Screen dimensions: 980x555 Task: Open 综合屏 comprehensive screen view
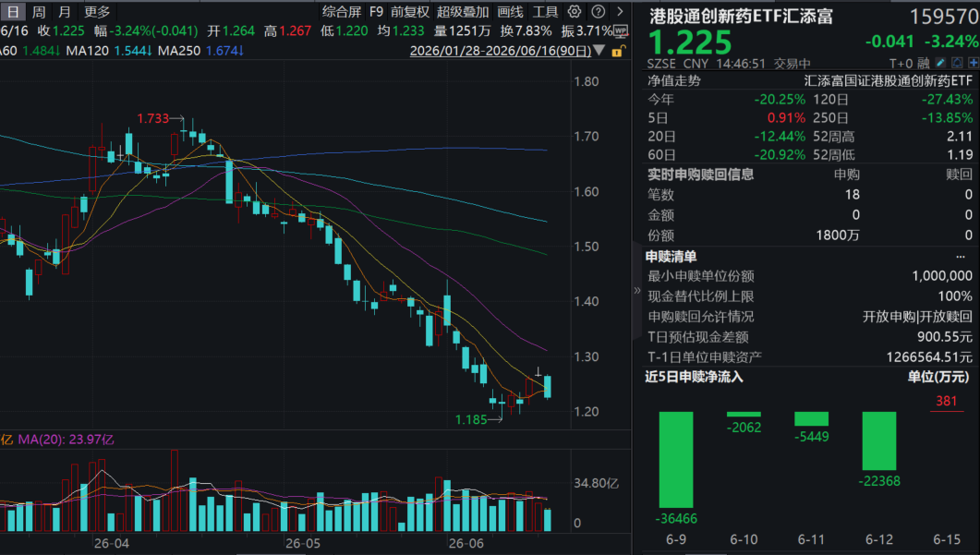[342, 11]
